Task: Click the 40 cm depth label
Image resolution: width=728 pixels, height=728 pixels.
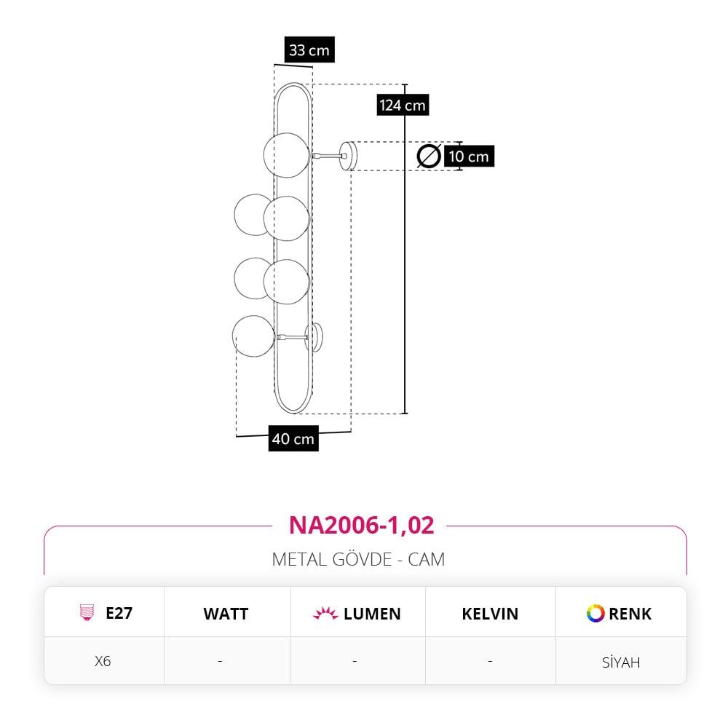Action: point(293,438)
